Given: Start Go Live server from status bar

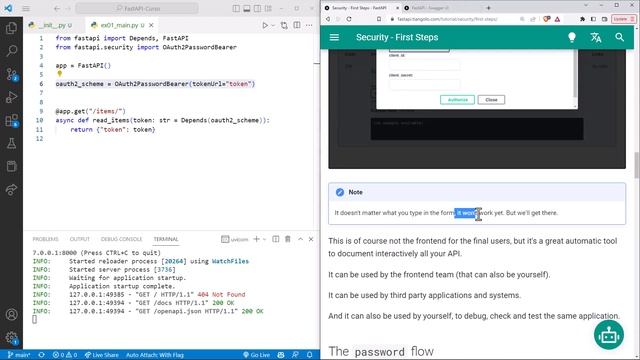Looking at the screenshot, I should click(256, 355).
